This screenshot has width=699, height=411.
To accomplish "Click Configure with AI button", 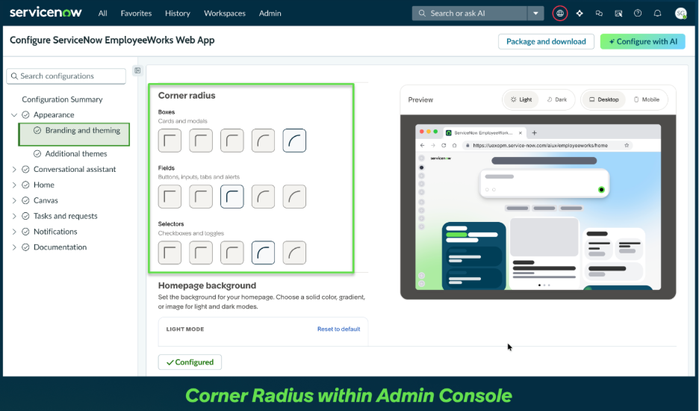I will point(642,41).
